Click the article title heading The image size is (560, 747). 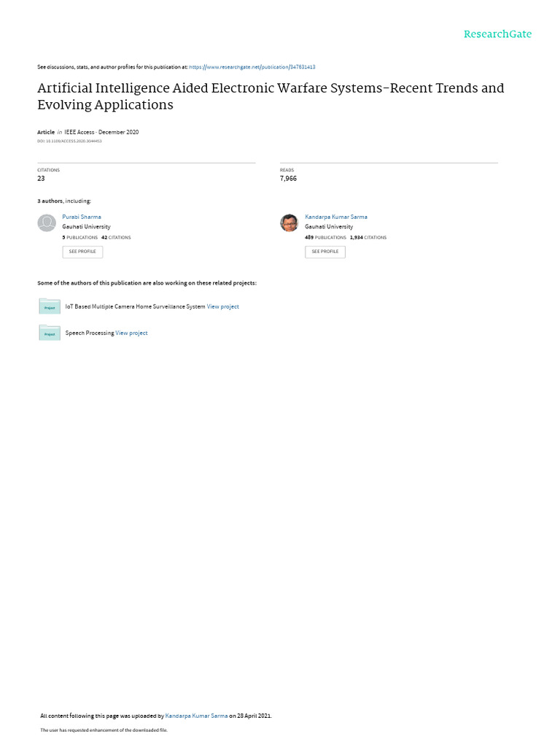[270, 96]
